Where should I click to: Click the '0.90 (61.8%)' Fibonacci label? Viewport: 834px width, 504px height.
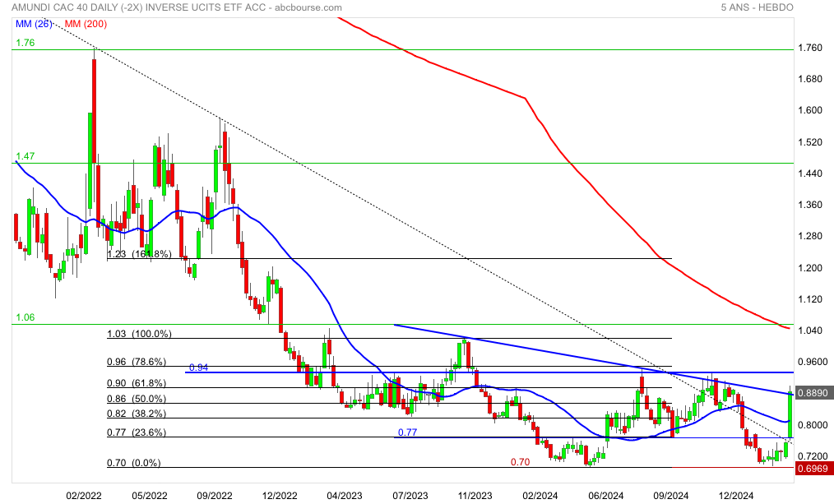(x=137, y=383)
